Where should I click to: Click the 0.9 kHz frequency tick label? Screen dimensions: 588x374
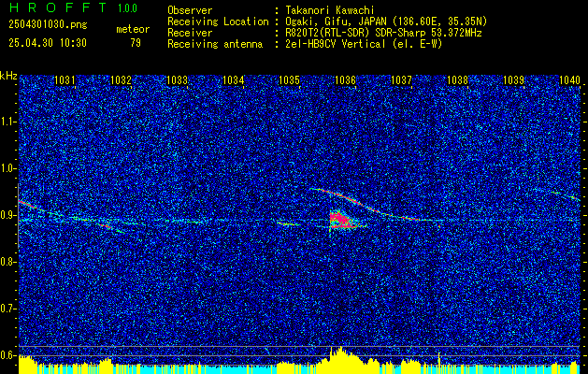tap(7, 215)
